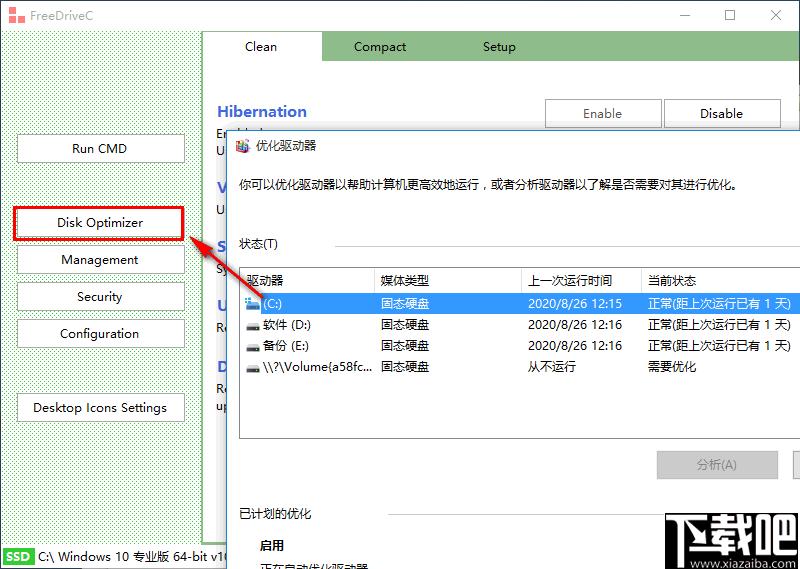Click the \\?\Volume drive icon
The width and height of the screenshot is (800, 569).
[253, 368]
